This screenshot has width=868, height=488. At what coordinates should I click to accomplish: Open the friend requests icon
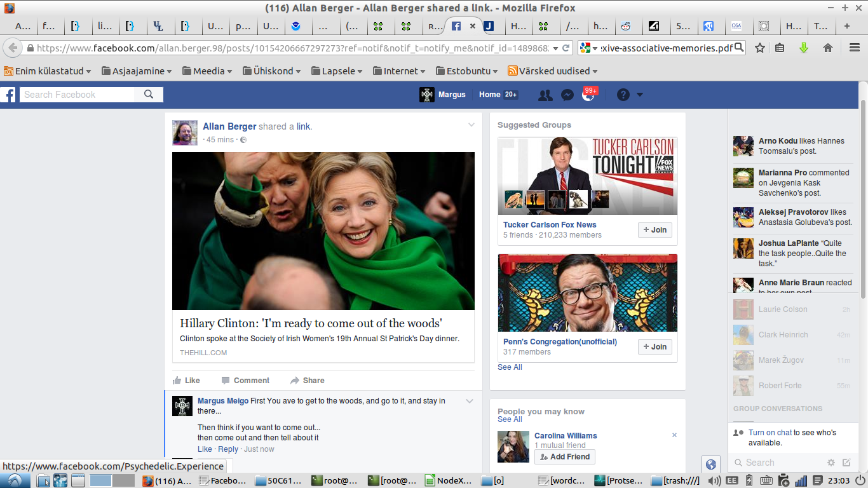click(x=545, y=95)
